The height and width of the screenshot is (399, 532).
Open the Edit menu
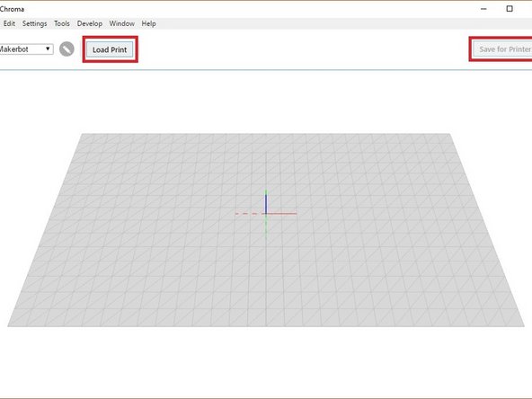pos(9,23)
